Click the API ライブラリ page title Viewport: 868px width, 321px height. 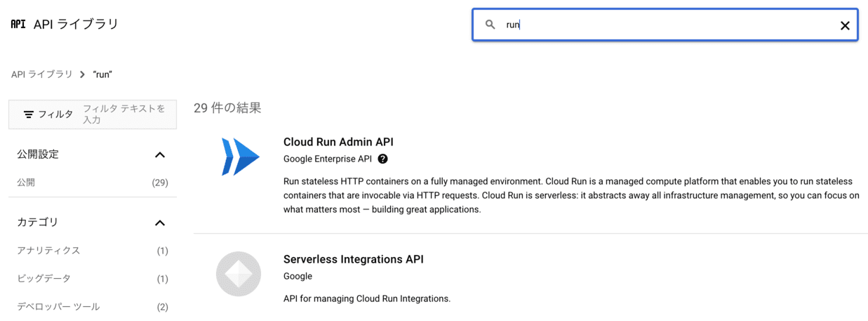click(x=76, y=24)
